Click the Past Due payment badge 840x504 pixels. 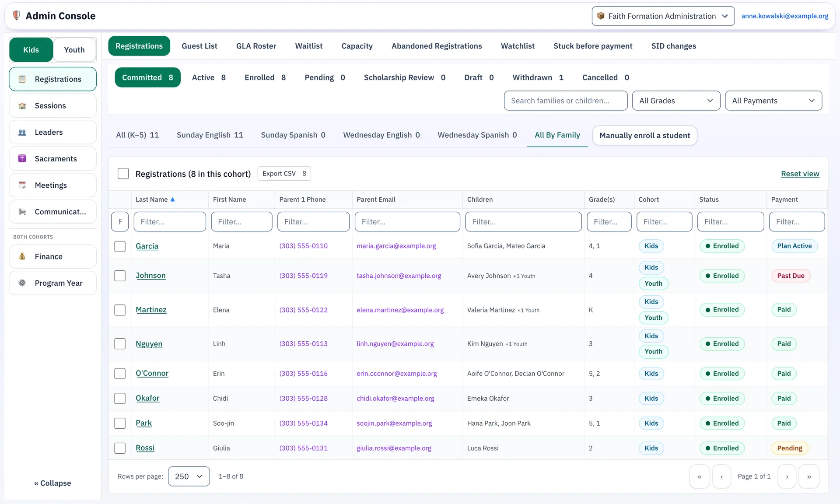791,276
